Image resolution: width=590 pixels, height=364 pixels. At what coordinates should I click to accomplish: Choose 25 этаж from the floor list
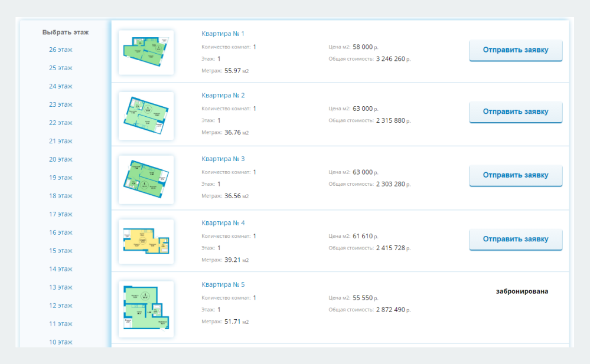pyautogui.click(x=61, y=68)
